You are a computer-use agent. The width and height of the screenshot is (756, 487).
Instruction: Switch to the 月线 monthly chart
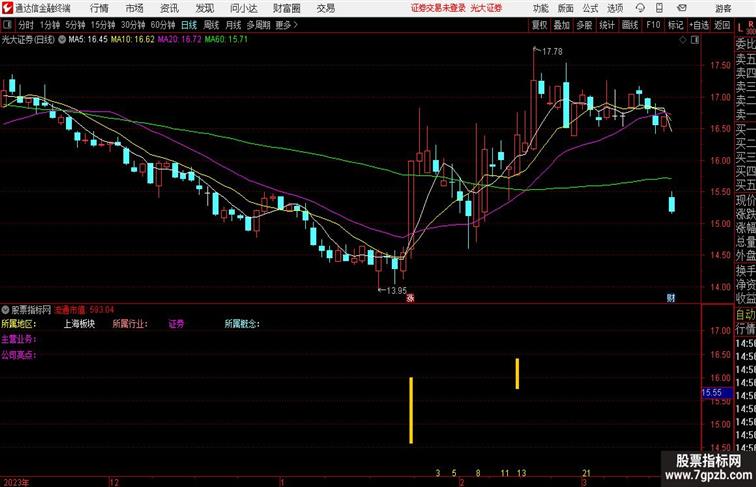point(233,25)
